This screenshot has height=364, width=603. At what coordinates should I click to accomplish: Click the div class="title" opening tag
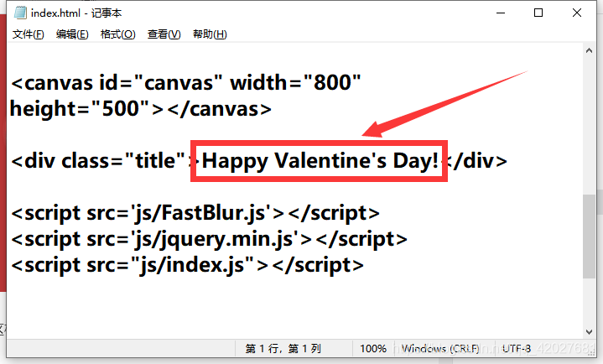tap(103, 161)
